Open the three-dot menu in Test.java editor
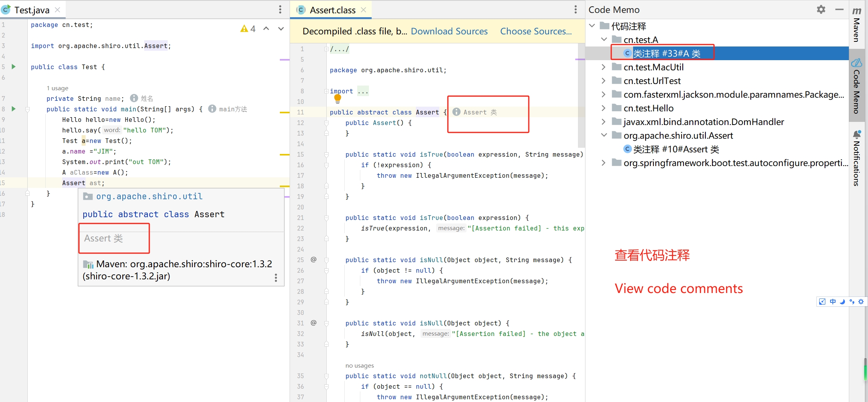The image size is (868, 402). (x=280, y=9)
